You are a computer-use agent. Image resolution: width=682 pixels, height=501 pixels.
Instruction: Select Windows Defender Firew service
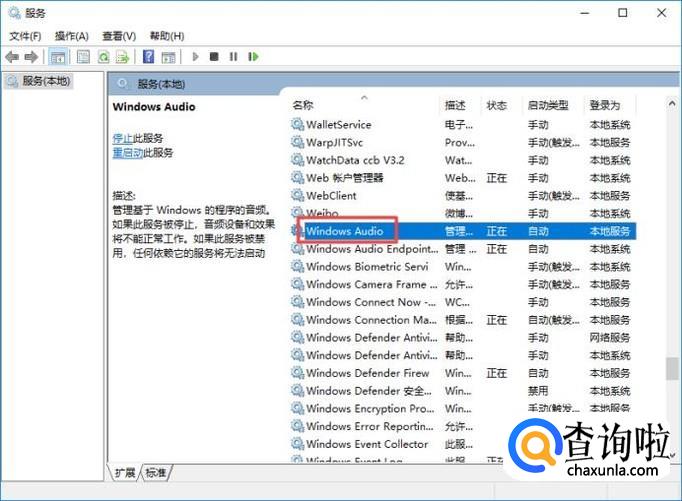point(462,373)
